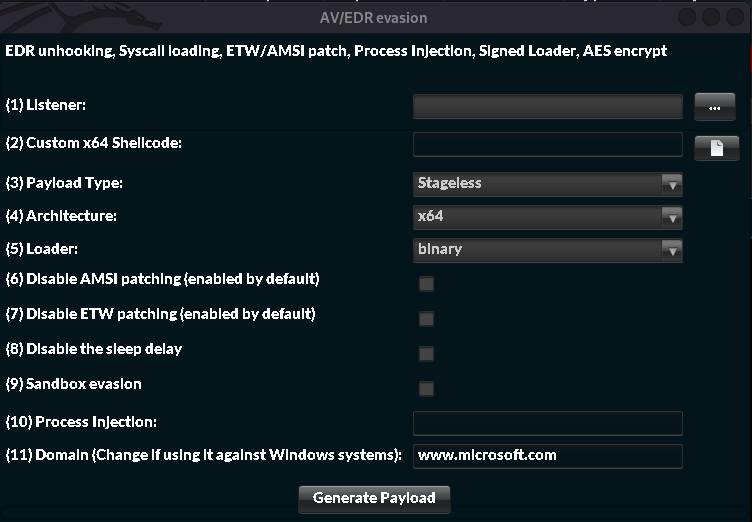
Task: Click inside the Listener text field
Action: (547, 106)
